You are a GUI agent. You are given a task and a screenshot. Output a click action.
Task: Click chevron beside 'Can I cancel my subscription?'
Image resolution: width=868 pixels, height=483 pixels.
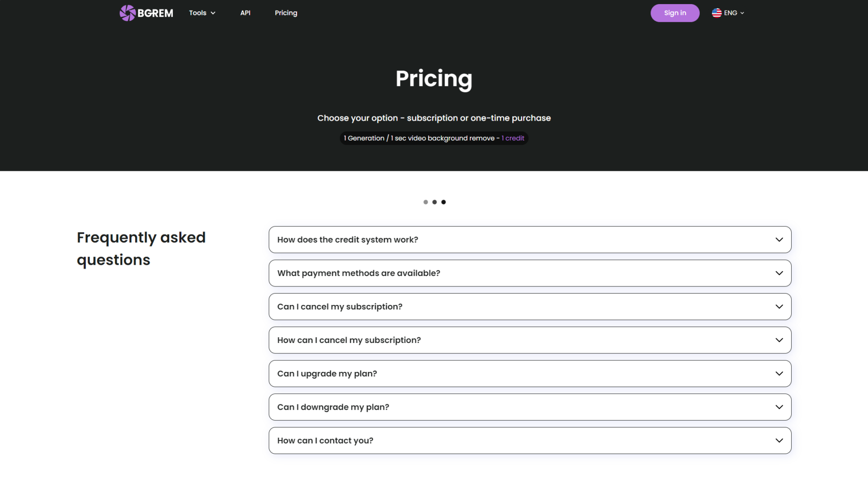[779, 306]
